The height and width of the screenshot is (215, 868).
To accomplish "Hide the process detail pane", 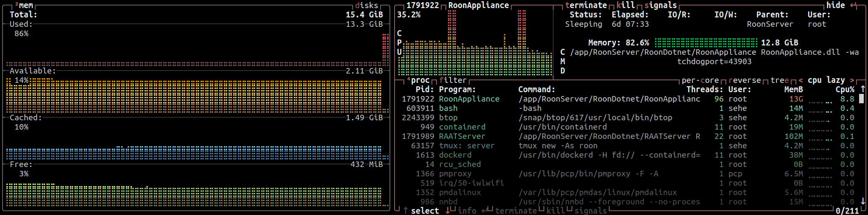I will click(835, 5).
